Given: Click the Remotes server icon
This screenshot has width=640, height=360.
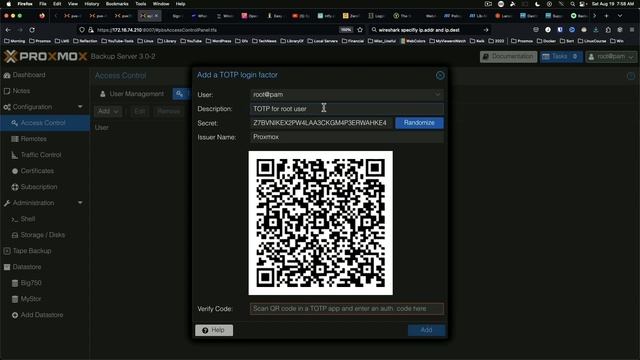Looking at the screenshot, I should (x=15, y=139).
